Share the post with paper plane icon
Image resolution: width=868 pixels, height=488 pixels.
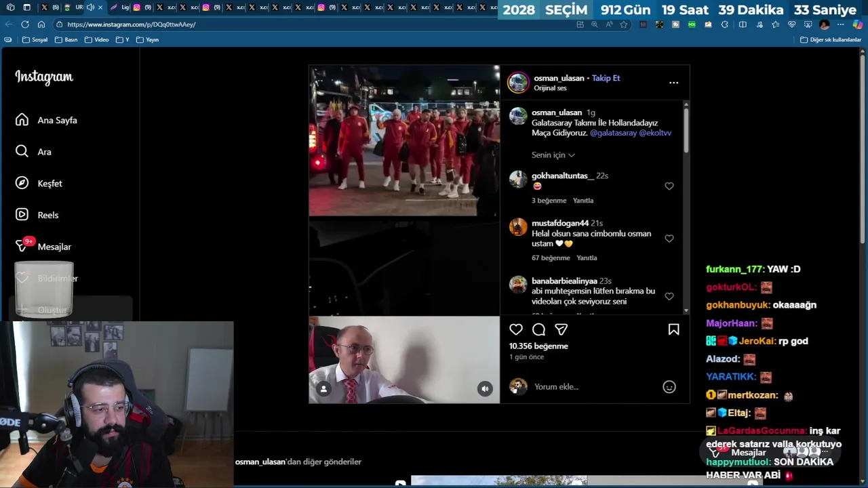click(x=561, y=329)
